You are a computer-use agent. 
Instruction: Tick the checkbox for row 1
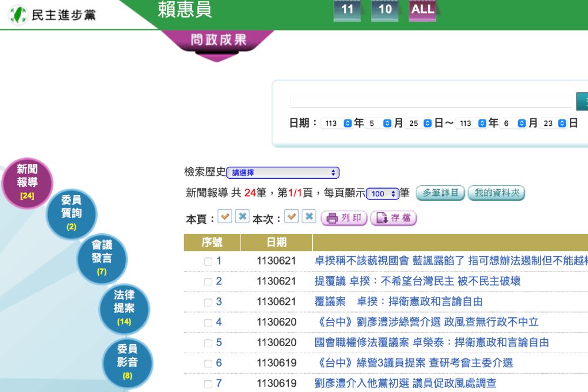[x=208, y=262]
